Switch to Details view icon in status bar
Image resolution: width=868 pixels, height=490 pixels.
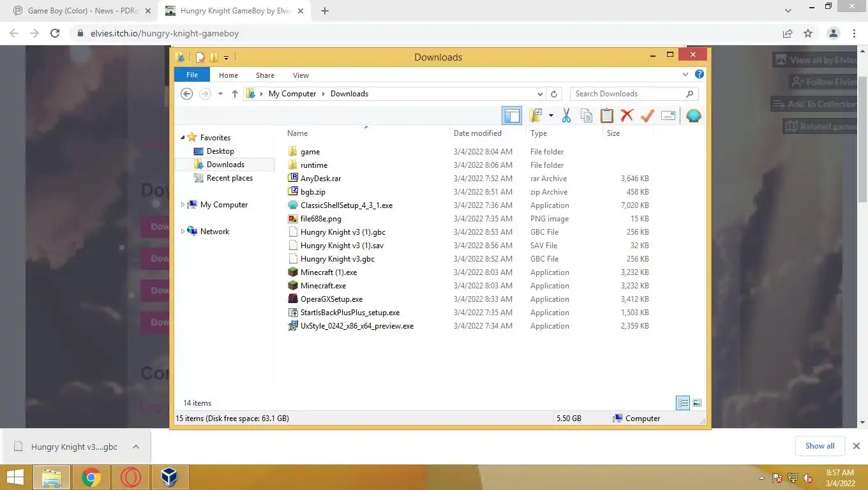point(683,403)
